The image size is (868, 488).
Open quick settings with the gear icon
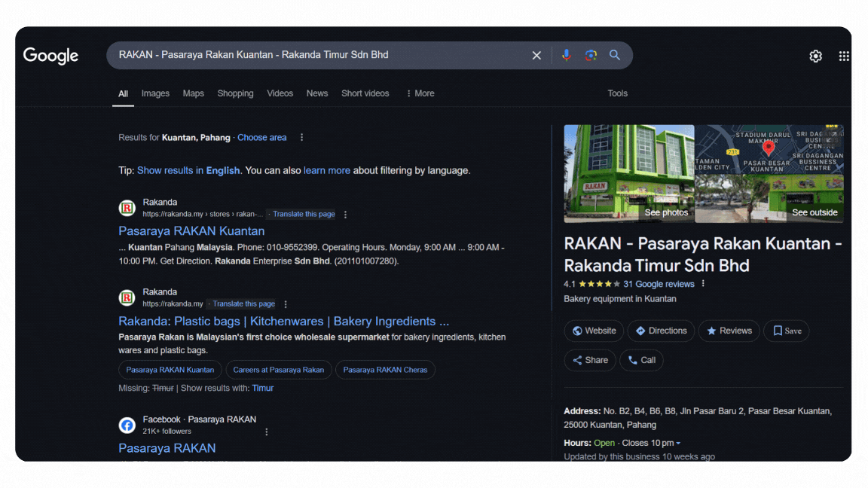tap(815, 56)
